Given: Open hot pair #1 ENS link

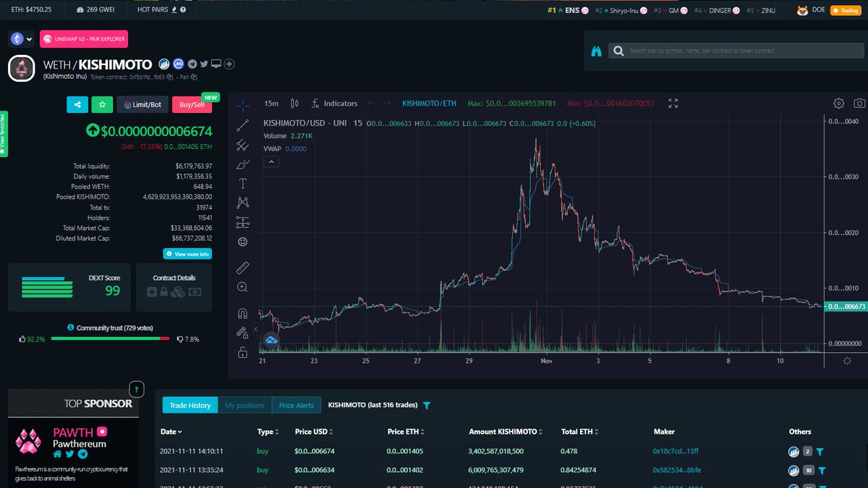Looking at the screenshot, I should 569,10.
